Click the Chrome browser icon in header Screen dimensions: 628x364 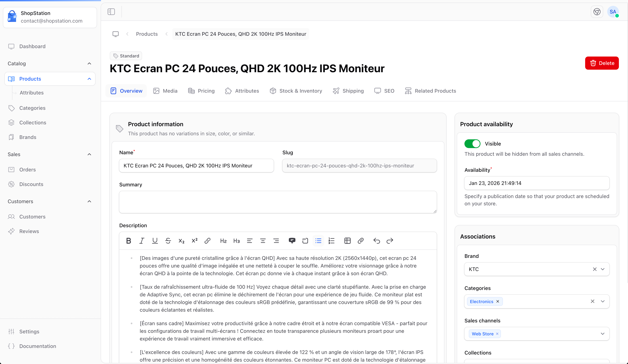coord(597,12)
